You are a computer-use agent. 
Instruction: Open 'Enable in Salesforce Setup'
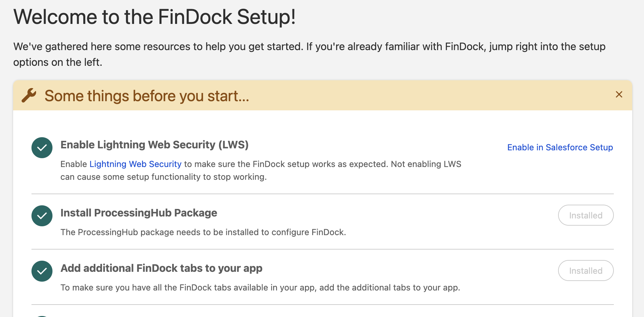(560, 147)
